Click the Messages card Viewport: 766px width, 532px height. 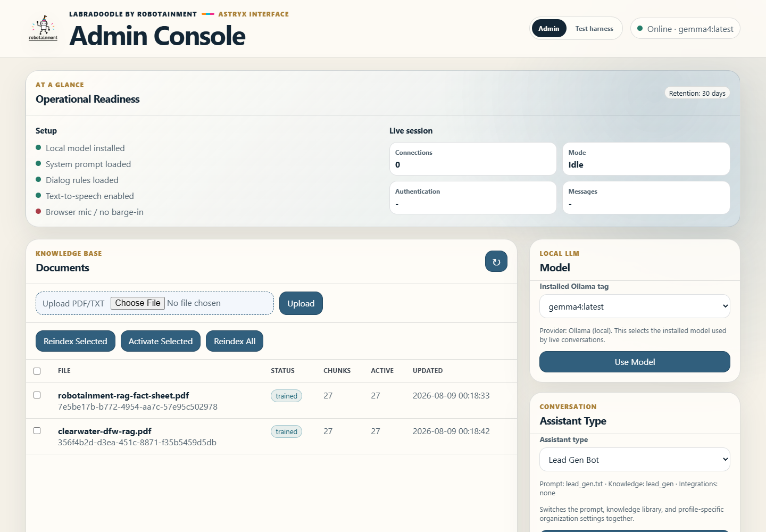pyautogui.click(x=646, y=197)
